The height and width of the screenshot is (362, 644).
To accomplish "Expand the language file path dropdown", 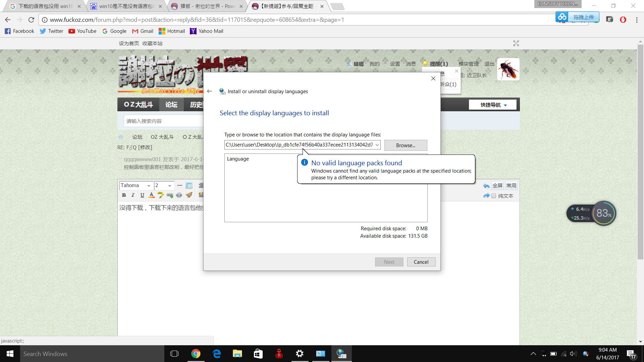I will (x=377, y=145).
